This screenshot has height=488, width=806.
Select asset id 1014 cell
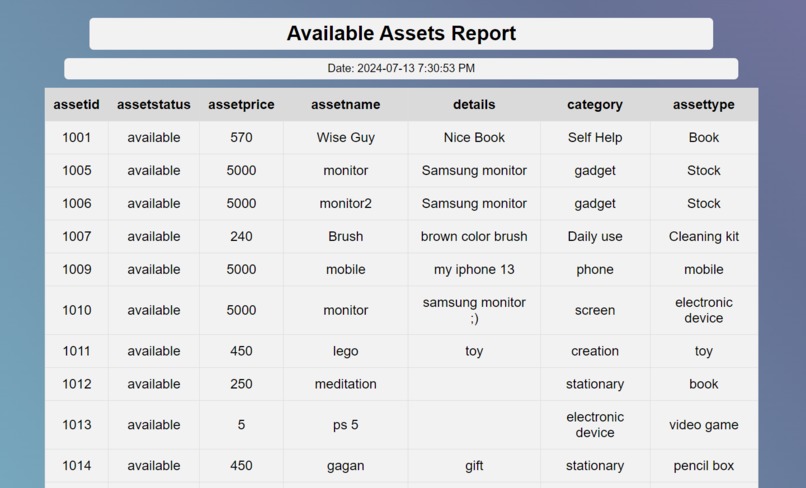click(77, 465)
